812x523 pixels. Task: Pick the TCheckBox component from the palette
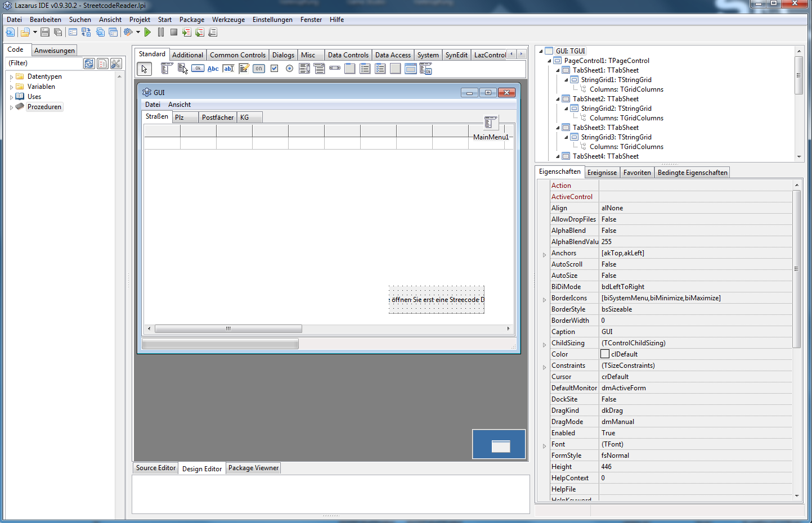[275, 69]
